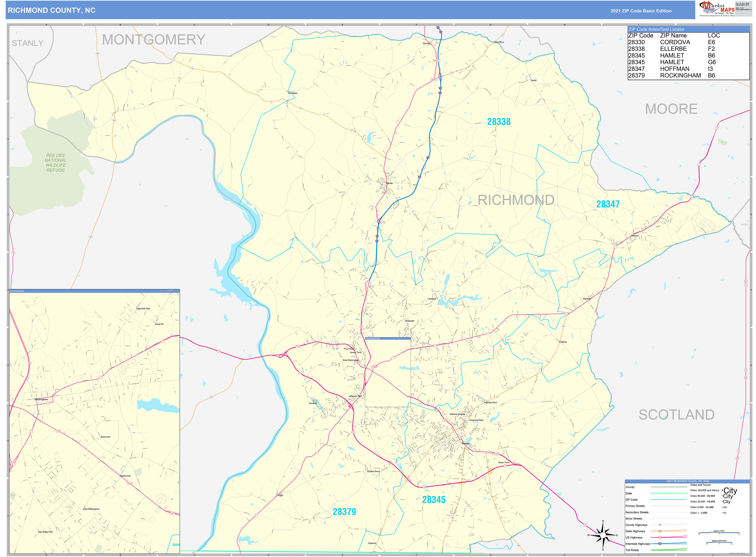The width and height of the screenshot is (756, 557).
Task: Click the 28379 ZIP code label on the map
Action: coord(344,512)
